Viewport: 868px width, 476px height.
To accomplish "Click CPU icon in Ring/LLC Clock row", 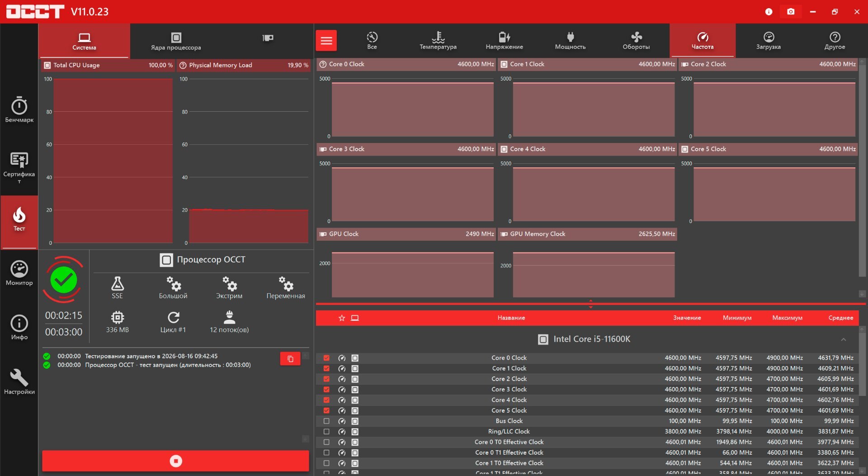I will click(x=355, y=432).
